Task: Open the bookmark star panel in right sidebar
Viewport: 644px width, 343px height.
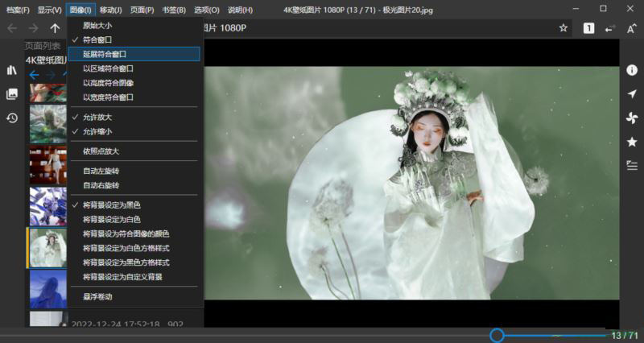Action: click(x=632, y=143)
